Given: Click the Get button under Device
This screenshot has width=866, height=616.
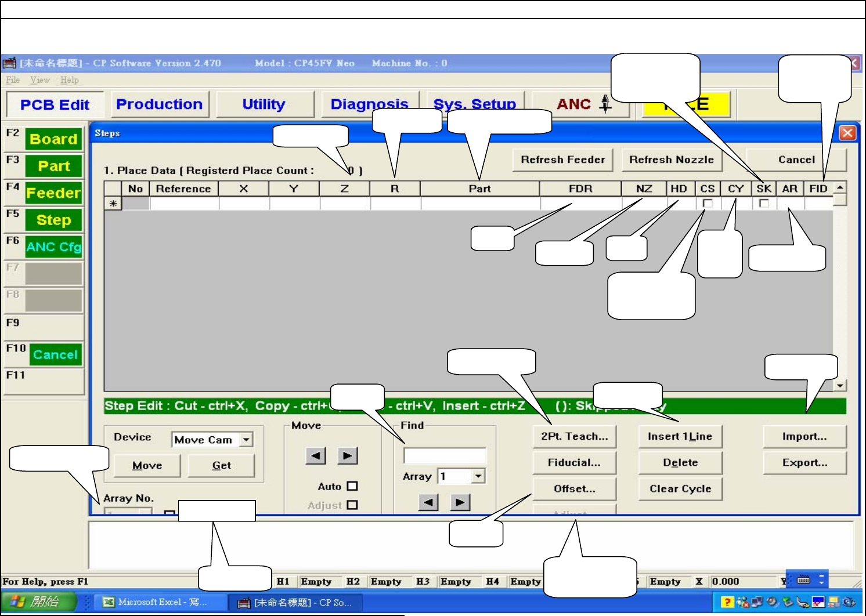Looking at the screenshot, I should (x=222, y=465).
